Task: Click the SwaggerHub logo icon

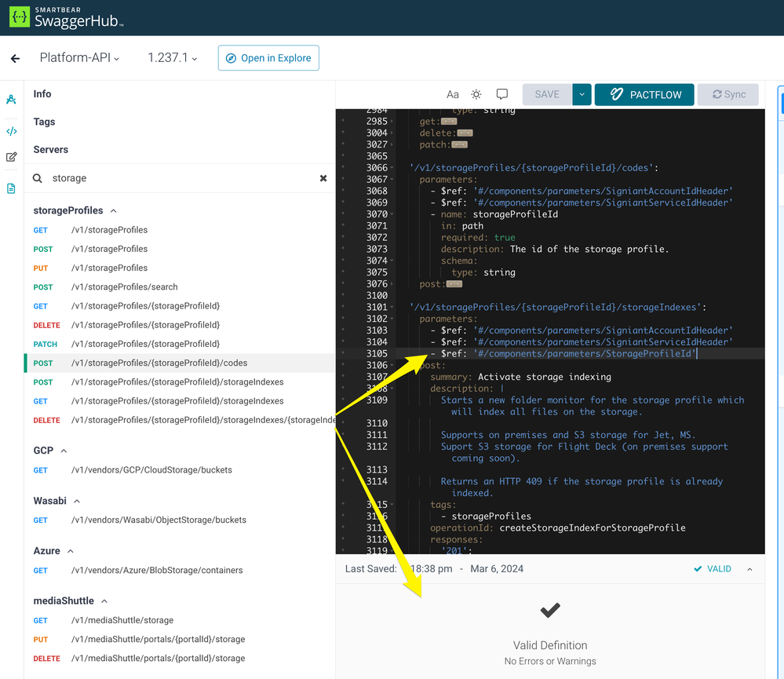Action: click(20, 17)
